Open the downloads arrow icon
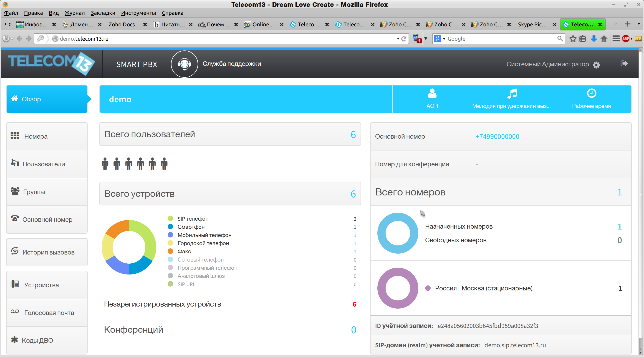This screenshot has width=644, height=357. 593,39
